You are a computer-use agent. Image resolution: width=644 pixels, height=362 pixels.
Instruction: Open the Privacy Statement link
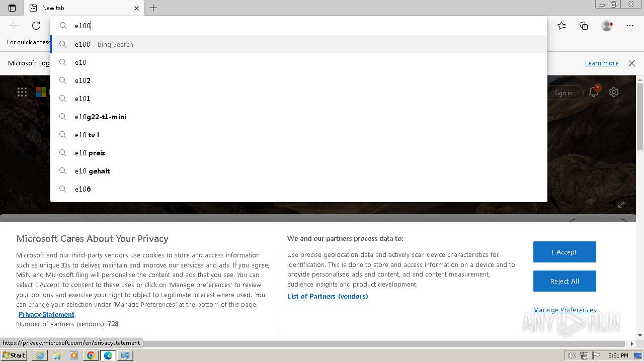[x=46, y=314]
